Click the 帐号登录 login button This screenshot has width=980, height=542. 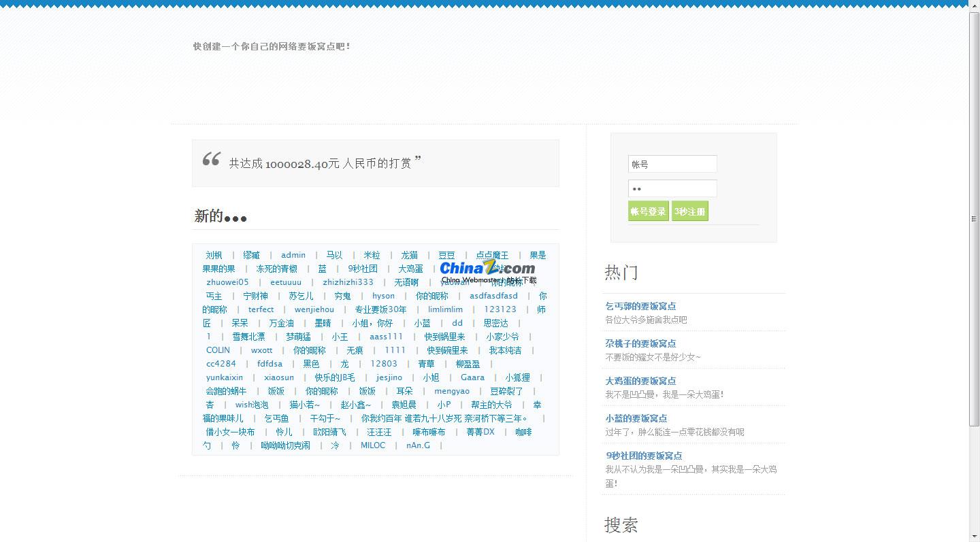pos(648,211)
